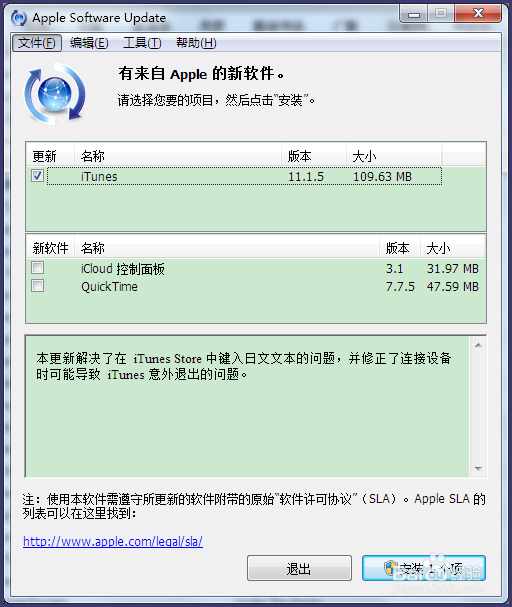The image size is (512, 607).
Task: Click the large blue globe update icon
Action: [55, 94]
